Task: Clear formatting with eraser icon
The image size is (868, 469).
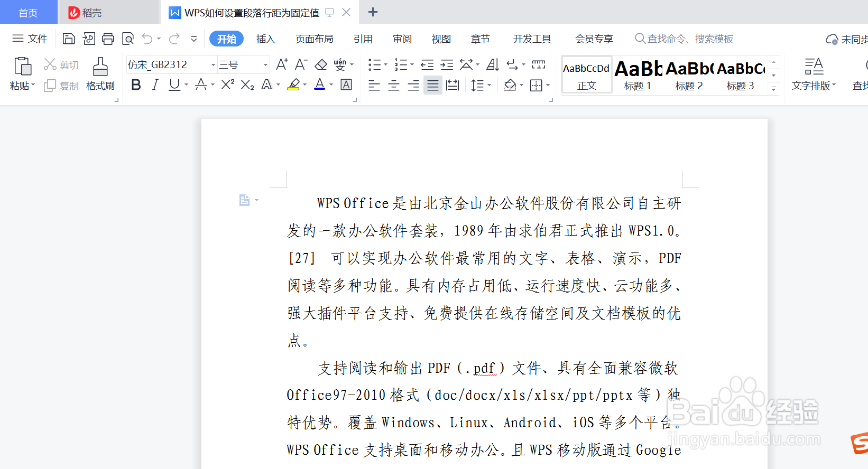Action: (x=321, y=64)
